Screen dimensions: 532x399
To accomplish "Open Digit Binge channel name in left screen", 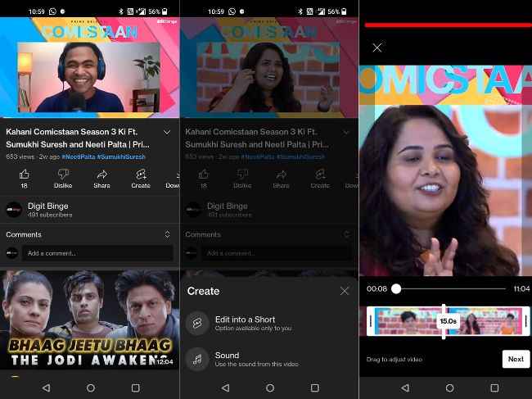I will (47, 206).
